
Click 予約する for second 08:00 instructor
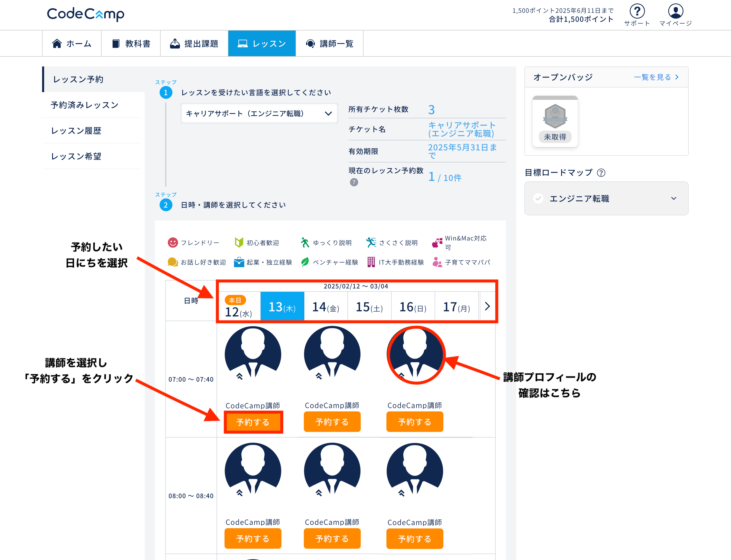pyautogui.click(x=332, y=538)
